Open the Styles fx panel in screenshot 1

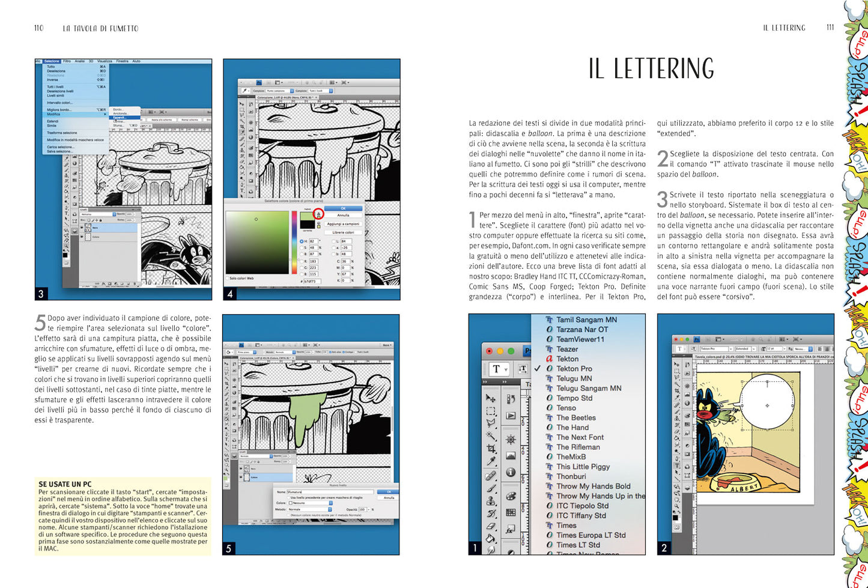pyautogui.click(x=511, y=529)
